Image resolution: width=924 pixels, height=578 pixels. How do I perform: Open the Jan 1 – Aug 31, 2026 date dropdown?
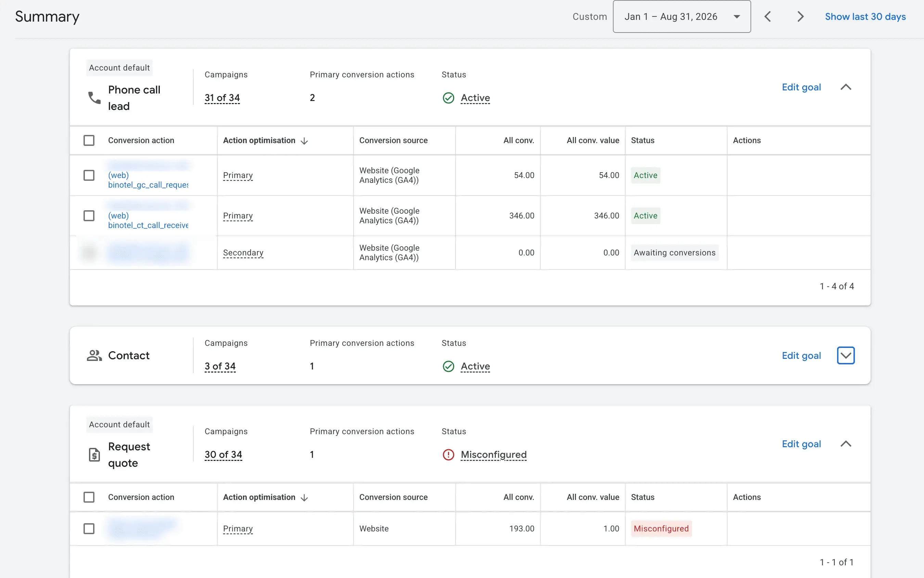click(x=682, y=16)
